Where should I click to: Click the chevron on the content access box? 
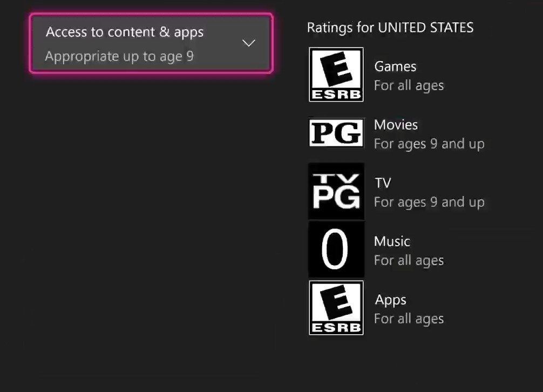[x=248, y=43]
